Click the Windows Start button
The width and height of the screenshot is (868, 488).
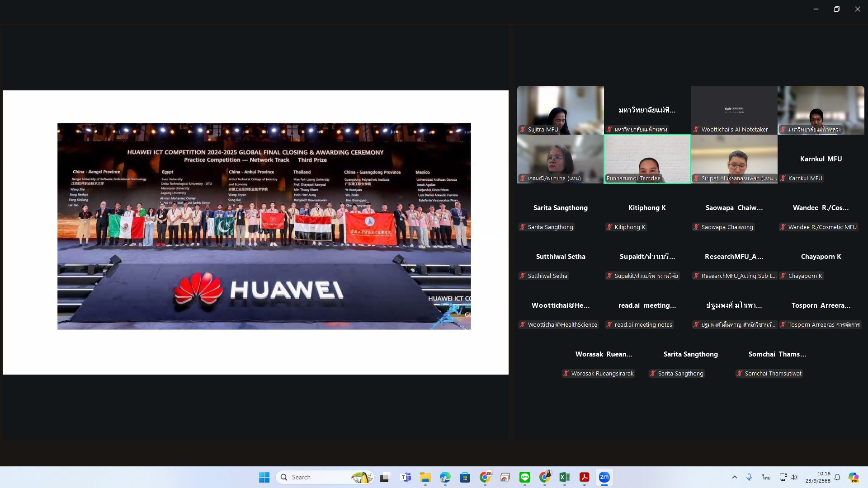264,477
